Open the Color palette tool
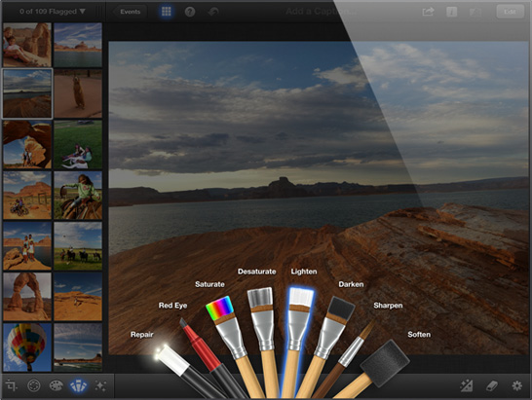 (x=56, y=385)
